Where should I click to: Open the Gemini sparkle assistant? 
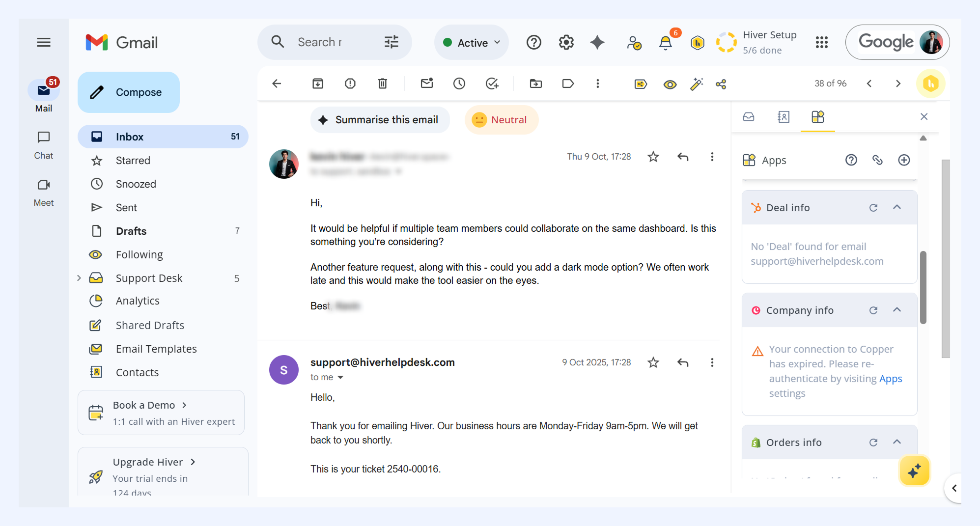tap(597, 43)
